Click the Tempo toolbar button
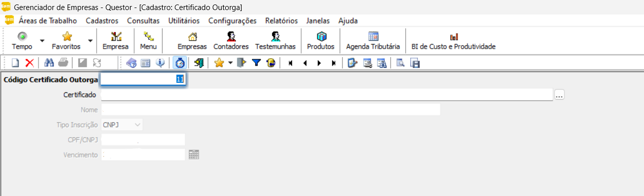The image size is (644, 196). click(x=22, y=41)
